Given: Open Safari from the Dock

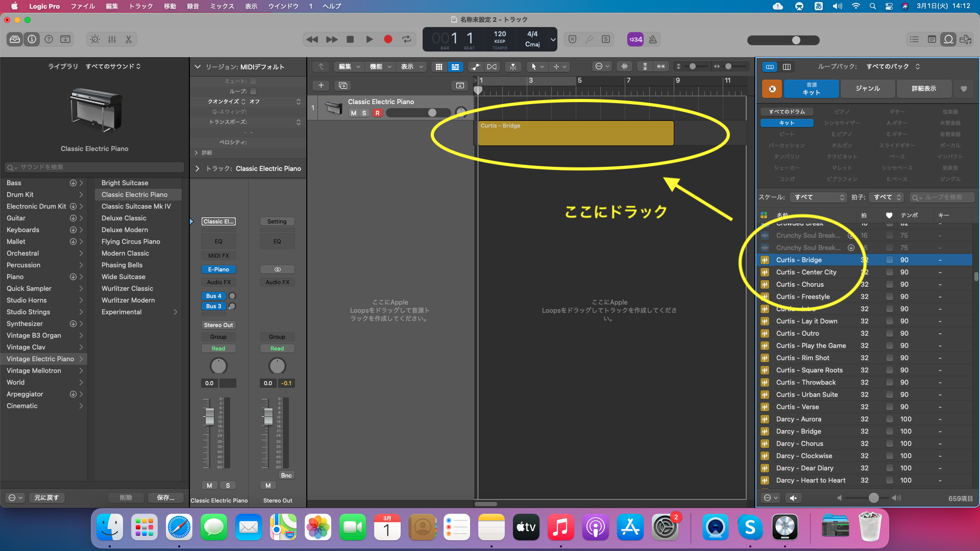Looking at the screenshot, I should [179, 528].
